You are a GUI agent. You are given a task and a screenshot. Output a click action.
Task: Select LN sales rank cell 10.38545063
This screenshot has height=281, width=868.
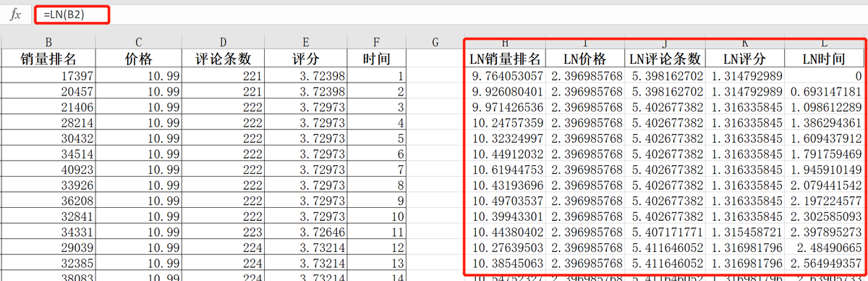(505, 264)
